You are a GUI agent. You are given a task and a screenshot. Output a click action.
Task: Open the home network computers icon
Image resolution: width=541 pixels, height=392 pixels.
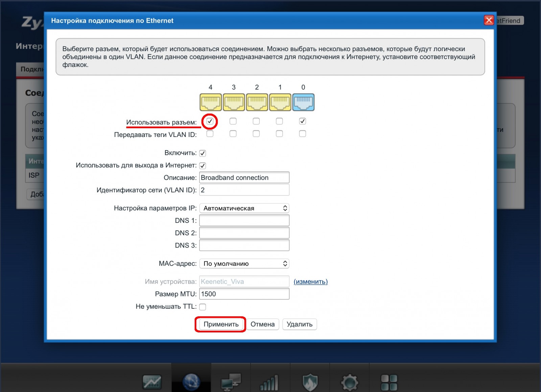(x=231, y=382)
